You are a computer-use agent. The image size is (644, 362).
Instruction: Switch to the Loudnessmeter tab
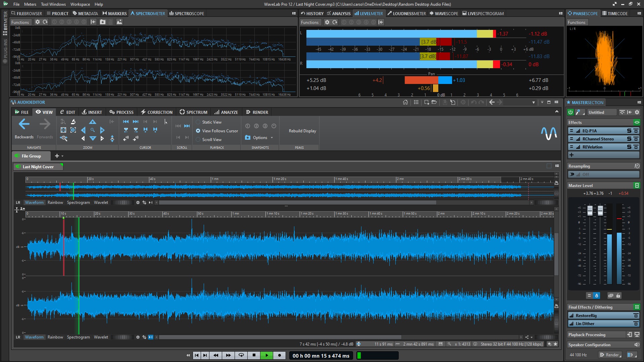pos(406,13)
